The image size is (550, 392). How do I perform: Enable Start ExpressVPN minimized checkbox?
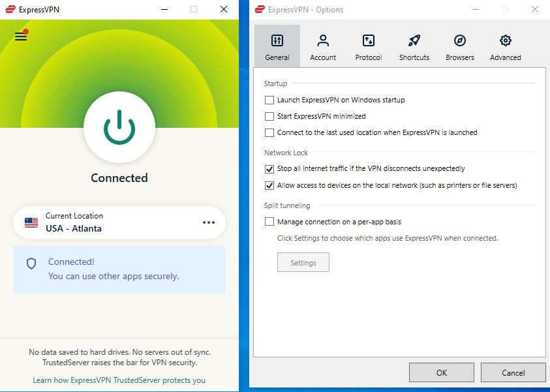point(269,116)
